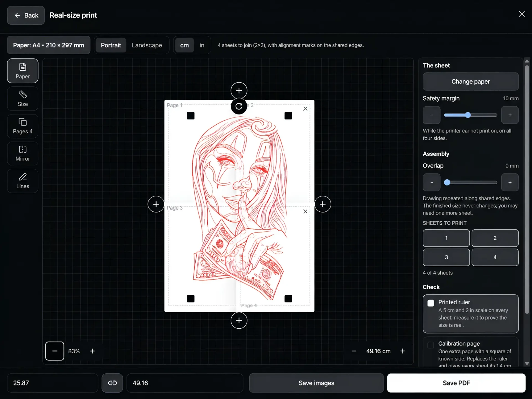This screenshot has height=399, width=532.
Task: Add a sheet column on the left
Action: [156, 204]
